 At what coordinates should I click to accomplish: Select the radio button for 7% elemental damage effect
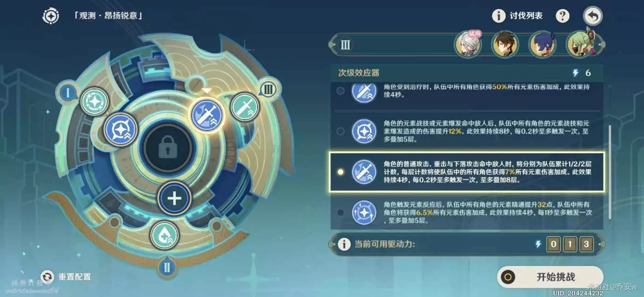point(340,172)
